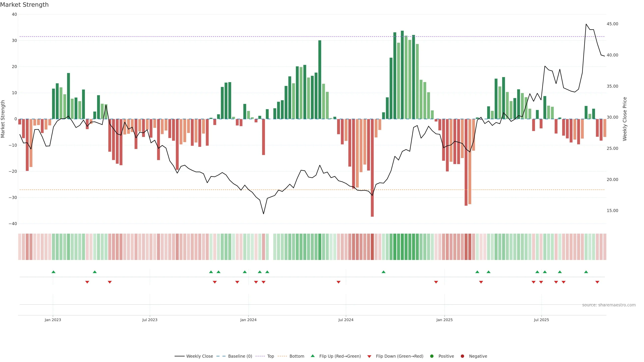Screen dimensions: 644x362
Task: Click the green Positive legend dot
Action: coord(432,356)
